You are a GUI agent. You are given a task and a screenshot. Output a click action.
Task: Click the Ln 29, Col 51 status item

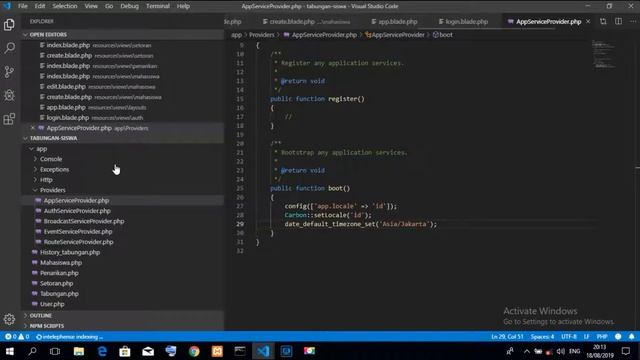point(507,337)
